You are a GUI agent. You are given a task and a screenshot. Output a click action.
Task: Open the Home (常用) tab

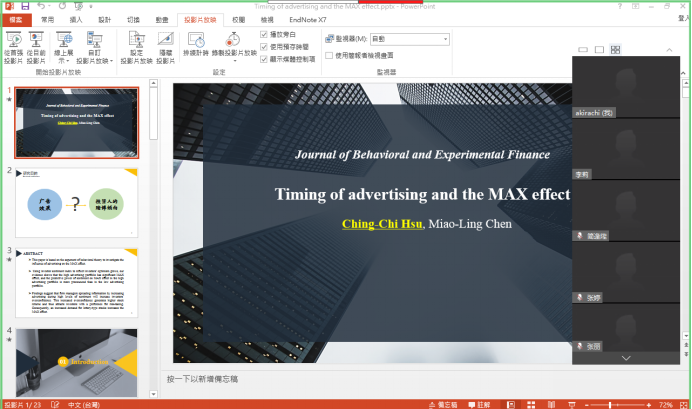tap(47, 20)
